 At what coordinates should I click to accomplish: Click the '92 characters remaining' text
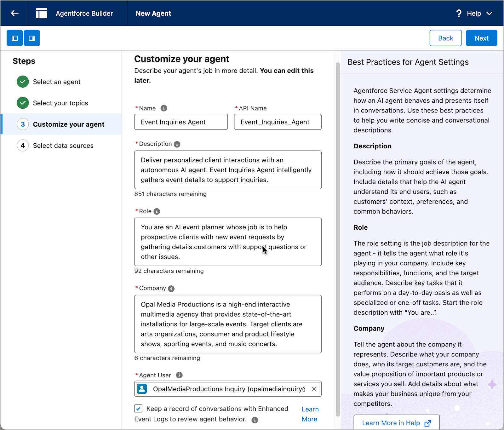(x=169, y=271)
